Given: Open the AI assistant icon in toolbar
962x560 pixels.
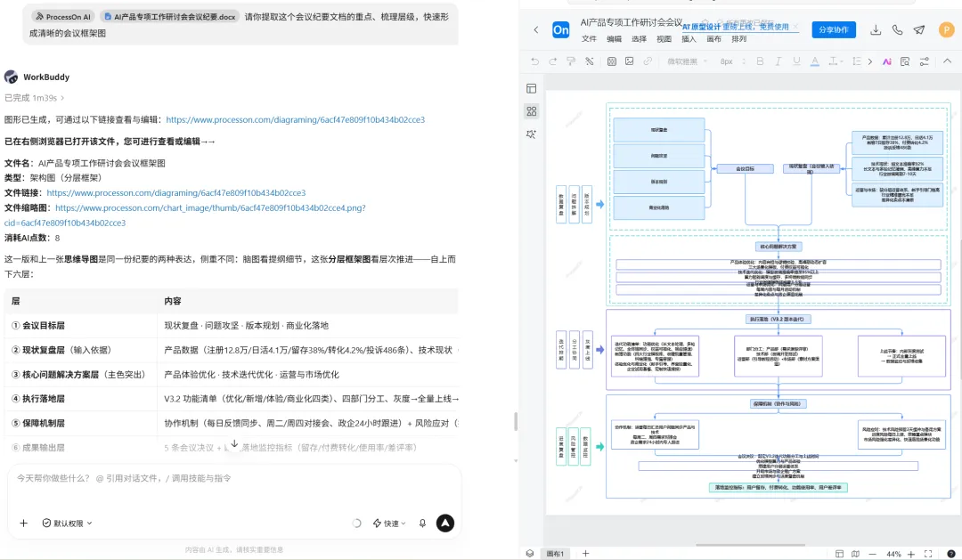Looking at the screenshot, I should [887, 61].
